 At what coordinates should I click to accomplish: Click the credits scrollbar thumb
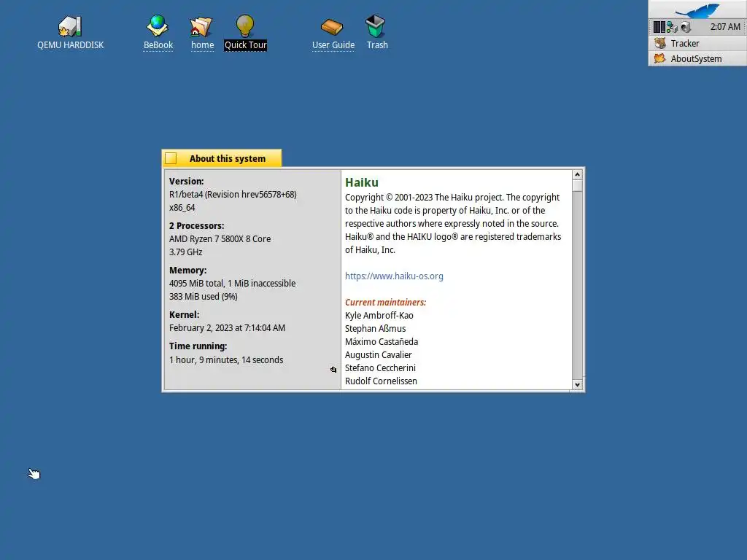click(578, 186)
